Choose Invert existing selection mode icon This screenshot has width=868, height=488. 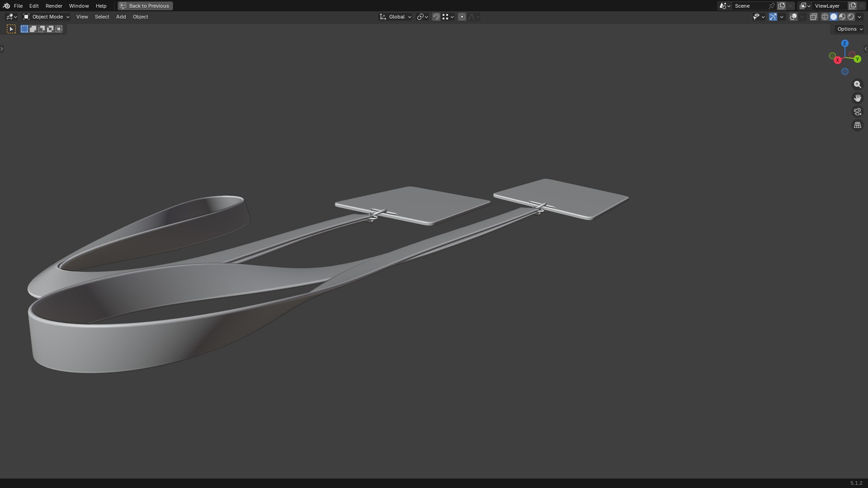[x=50, y=29]
